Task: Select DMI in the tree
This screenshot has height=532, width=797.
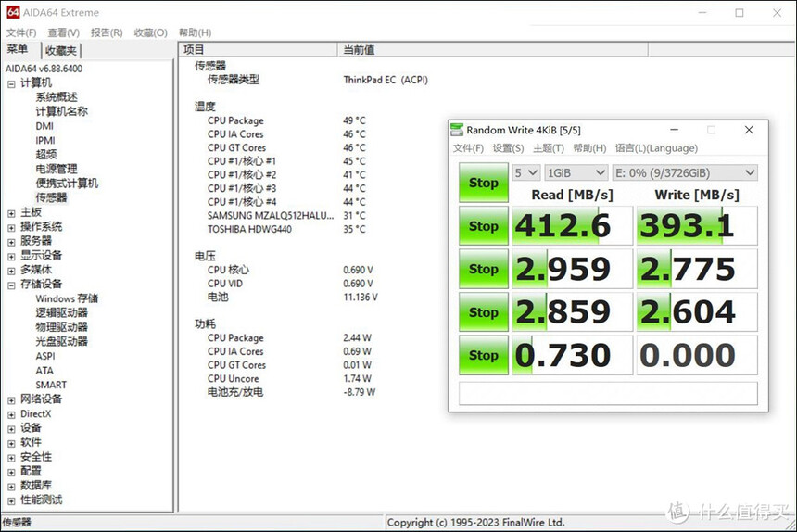Action: click(x=44, y=126)
